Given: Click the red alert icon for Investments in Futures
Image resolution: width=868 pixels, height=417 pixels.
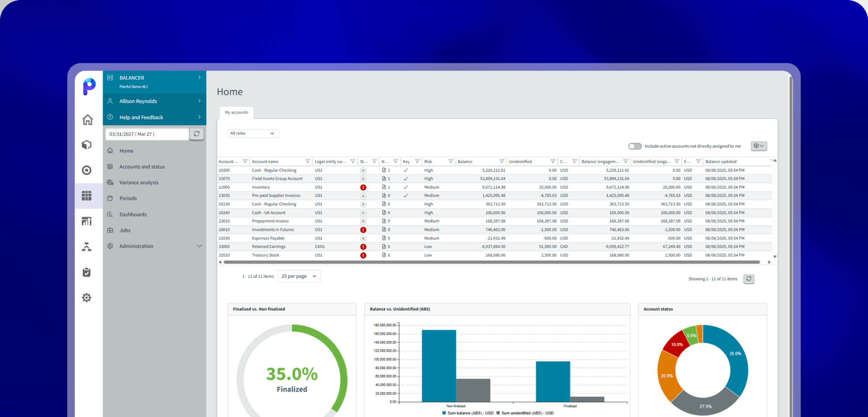Looking at the screenshot, I should (363, 230).
